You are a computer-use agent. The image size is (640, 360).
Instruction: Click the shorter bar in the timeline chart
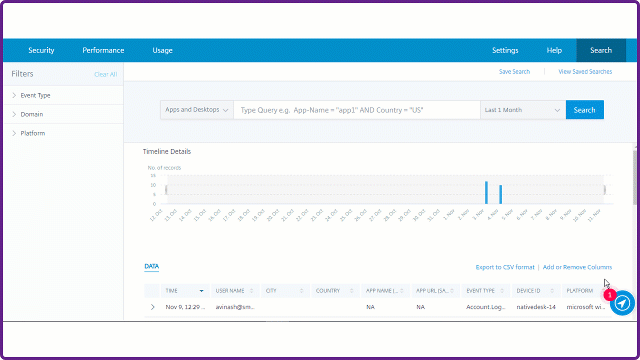[x=500, y=194]
